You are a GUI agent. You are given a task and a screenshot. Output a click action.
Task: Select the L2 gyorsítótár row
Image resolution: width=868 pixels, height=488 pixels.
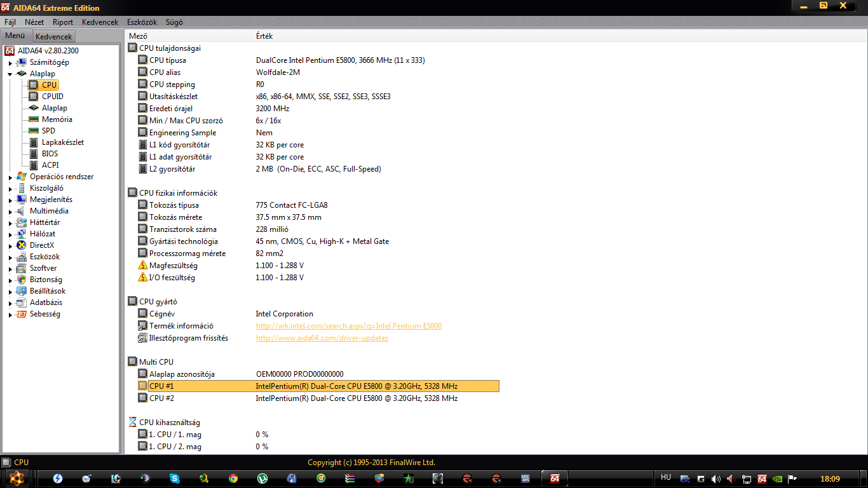[x=318, y=169]
